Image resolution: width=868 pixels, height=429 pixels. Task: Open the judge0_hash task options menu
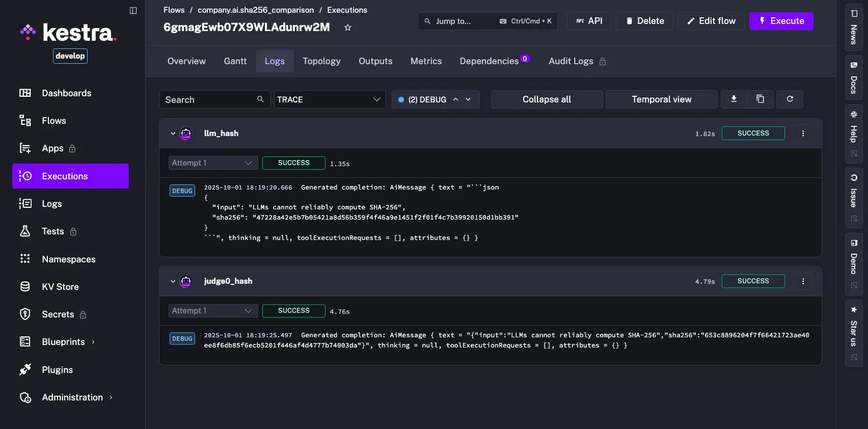click(x=803, y=281)
